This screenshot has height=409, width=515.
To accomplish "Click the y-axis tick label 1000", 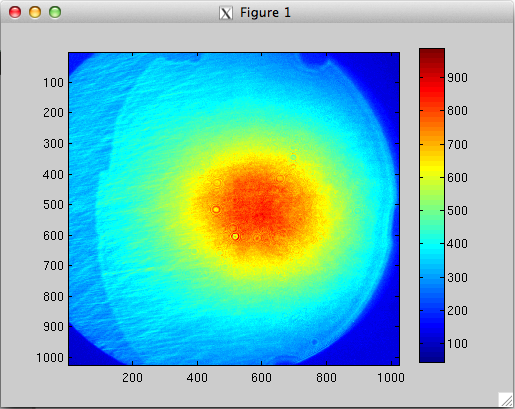I will tap(50, 358).
